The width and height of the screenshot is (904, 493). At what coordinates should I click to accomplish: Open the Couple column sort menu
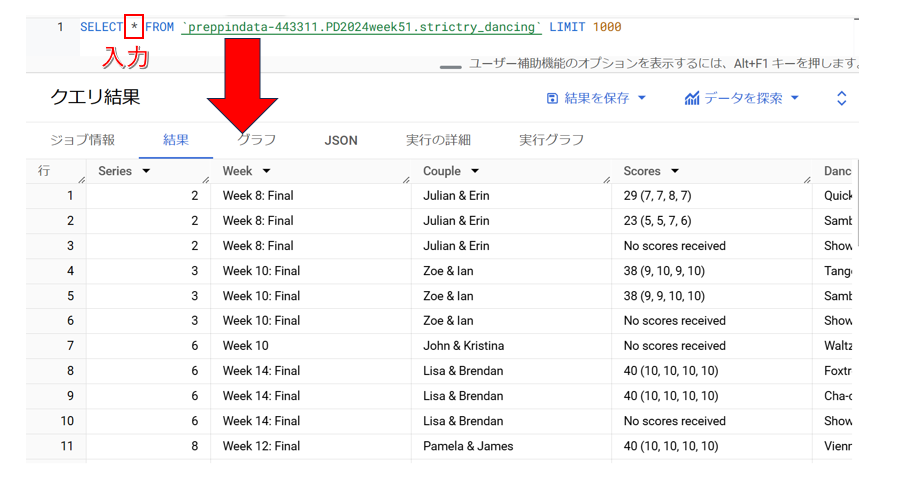point(474,171)
